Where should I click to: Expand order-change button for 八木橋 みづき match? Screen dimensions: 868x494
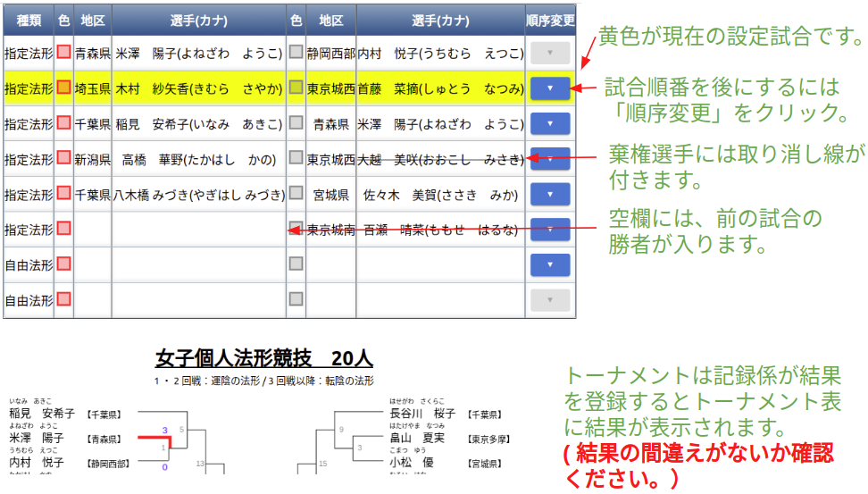coord(549,194)
